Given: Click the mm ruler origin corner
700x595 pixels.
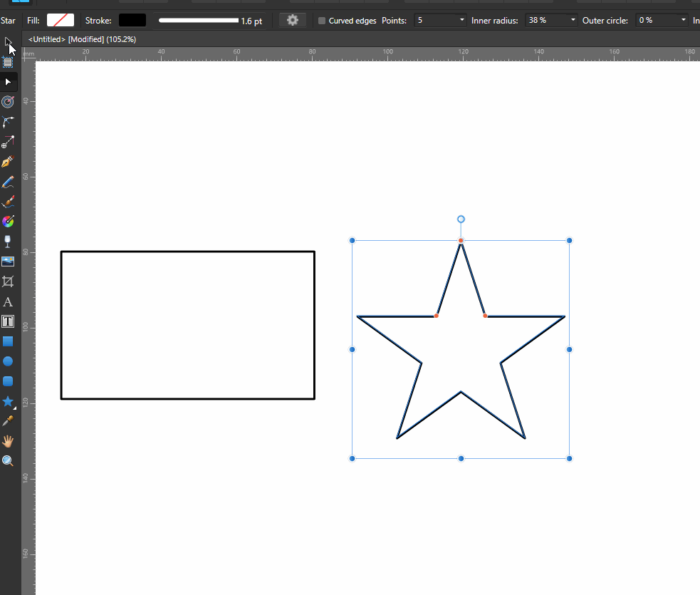Looking at the screenshot, I should (28, 54).
